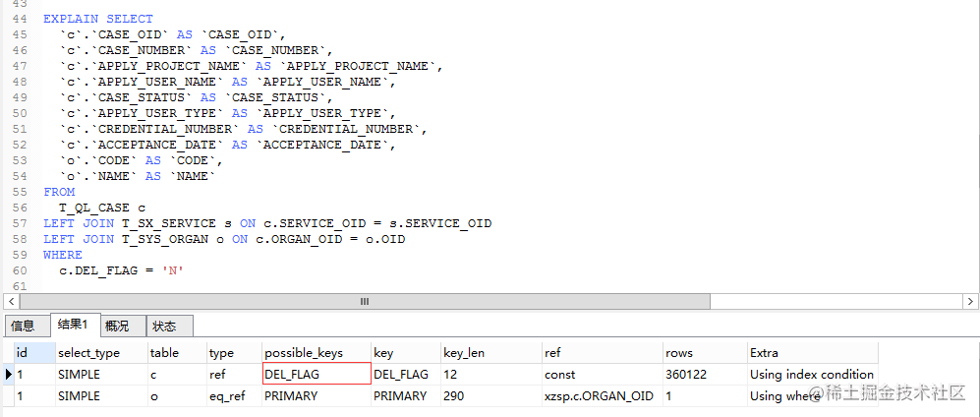Click the left scroll arrow of the editor scrollbar
Viewport: 980px width, 417px height.
click(10, 301)
